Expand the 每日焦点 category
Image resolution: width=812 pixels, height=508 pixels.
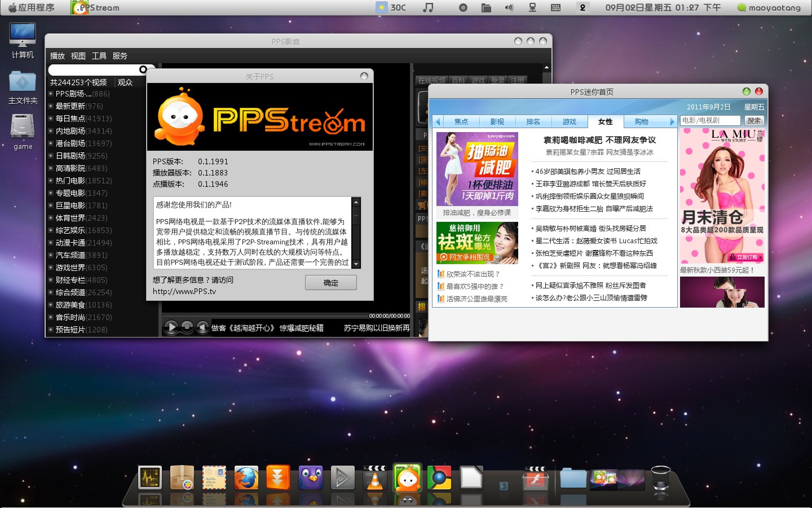(x=51, y=119)
